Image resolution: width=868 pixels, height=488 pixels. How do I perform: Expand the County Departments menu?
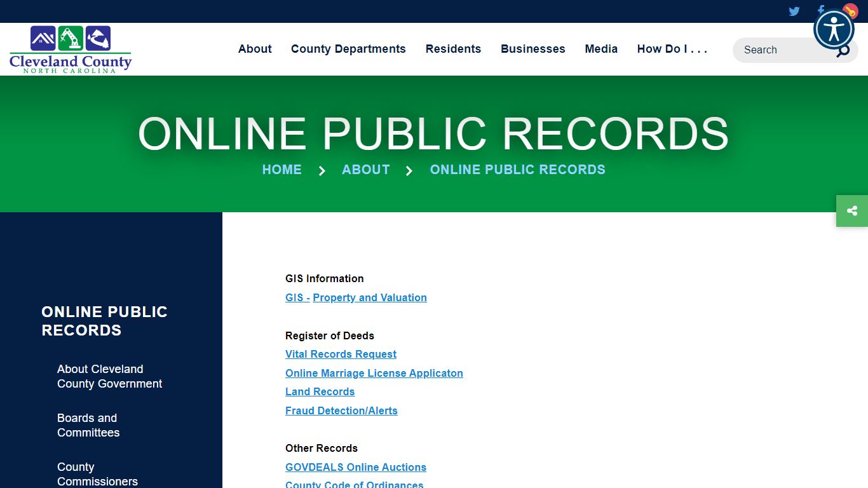point(348,49)
